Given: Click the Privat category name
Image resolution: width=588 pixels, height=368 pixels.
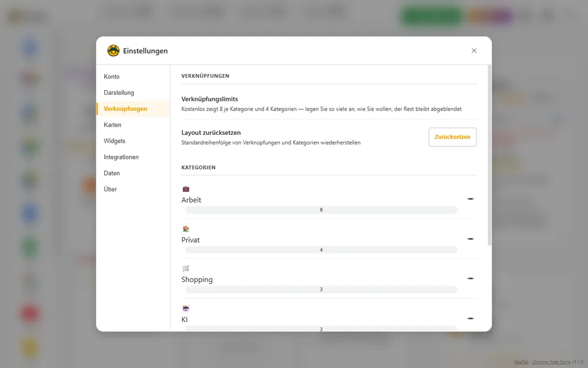Looking at the screenshot, I should pos(191,240).
